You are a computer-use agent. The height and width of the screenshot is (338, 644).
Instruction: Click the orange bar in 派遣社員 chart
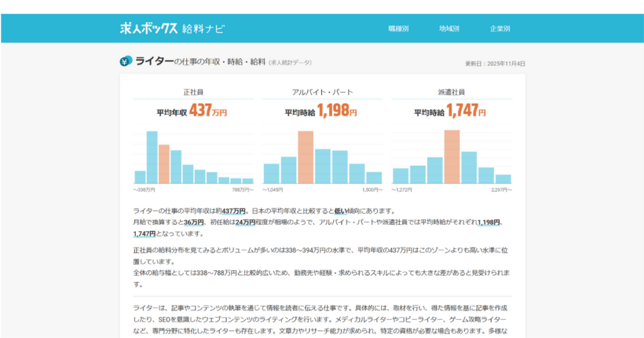pyautogui.click(x=452, y=156)
